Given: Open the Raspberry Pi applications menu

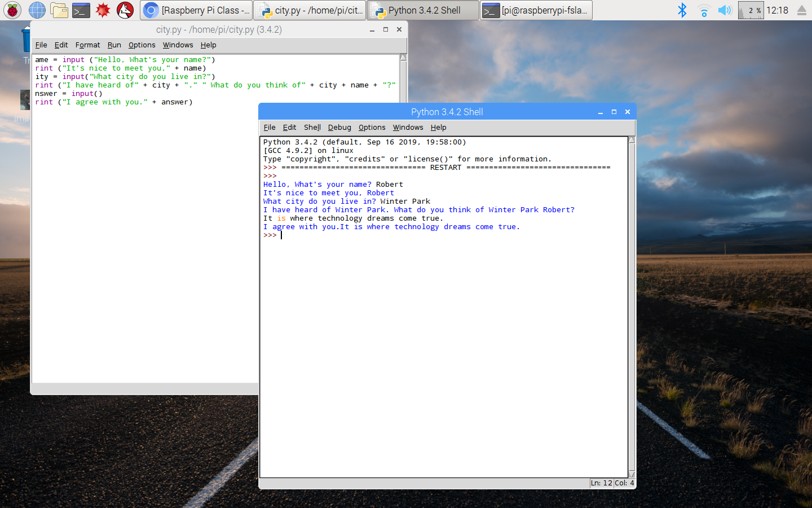Looking at the screenshot, I should point(12,10).
